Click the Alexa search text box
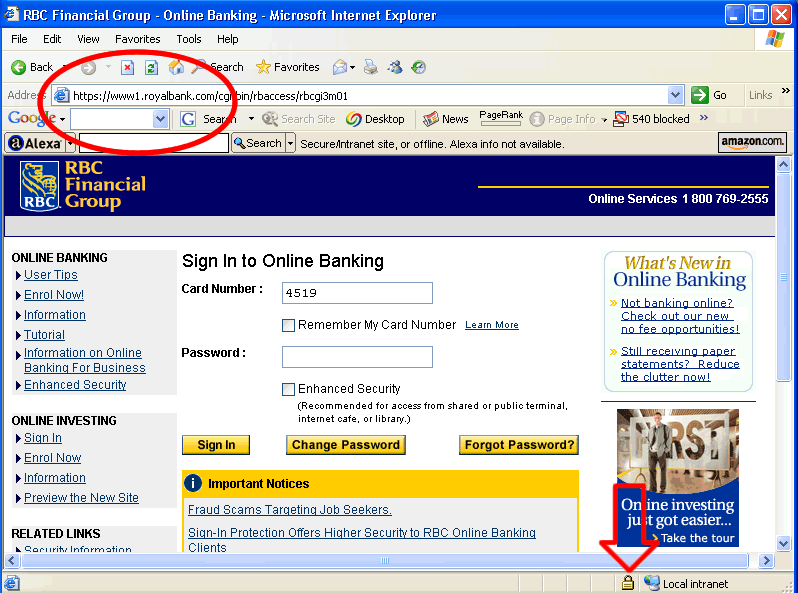 point(154,144)
